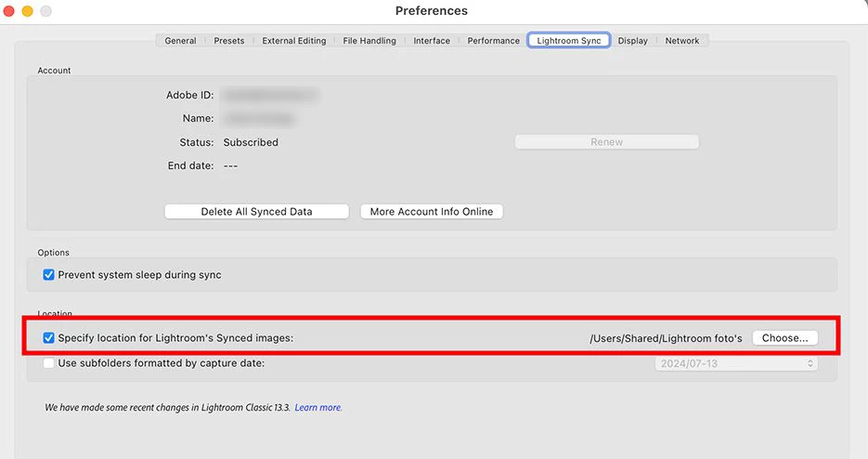Select the Lightroom Sync tab
Image resolution: width=868 pixels, height=459 pixels.
(x=569, y=41)
